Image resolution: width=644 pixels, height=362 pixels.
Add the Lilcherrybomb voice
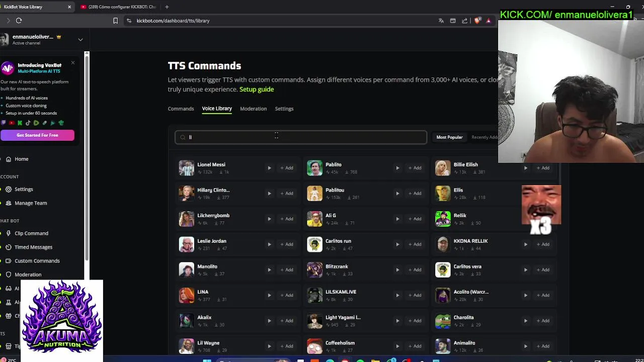click(287, 219)
